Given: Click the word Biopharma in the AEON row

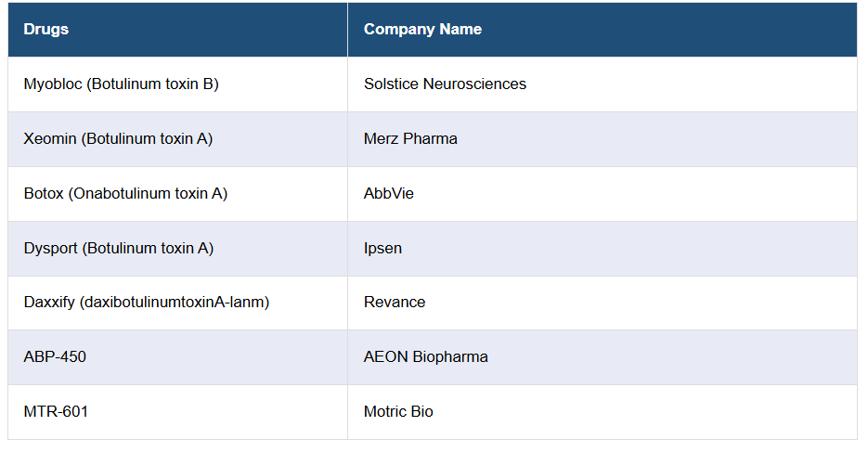Looking at the screenshot, I should (450, 357).
